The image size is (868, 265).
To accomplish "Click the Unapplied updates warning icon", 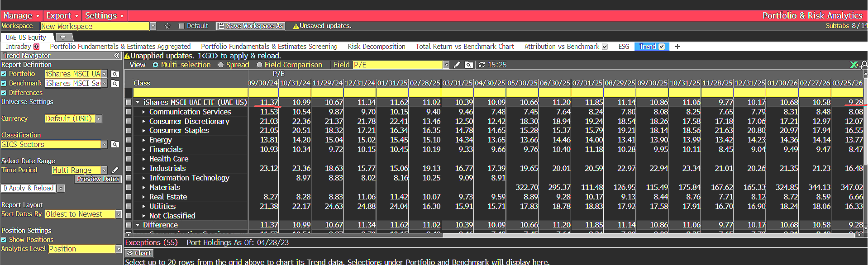I will click(127, 56).
